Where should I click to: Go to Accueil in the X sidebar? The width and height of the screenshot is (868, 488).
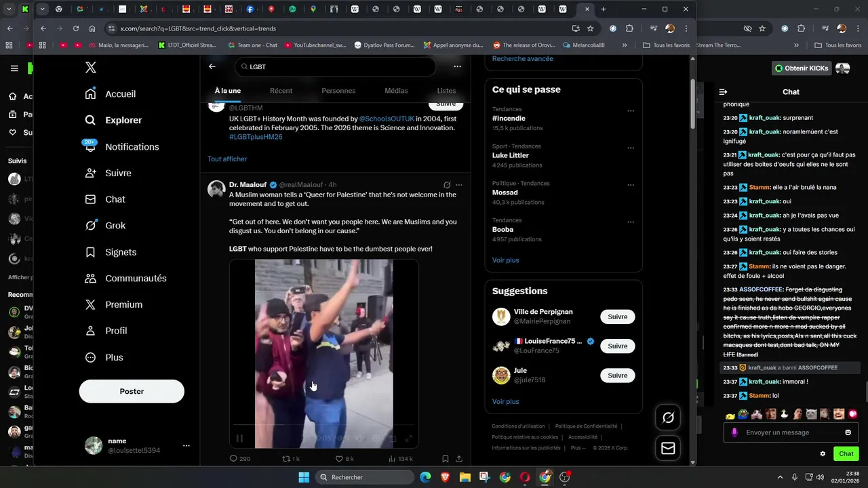click(x=111, y=94)
